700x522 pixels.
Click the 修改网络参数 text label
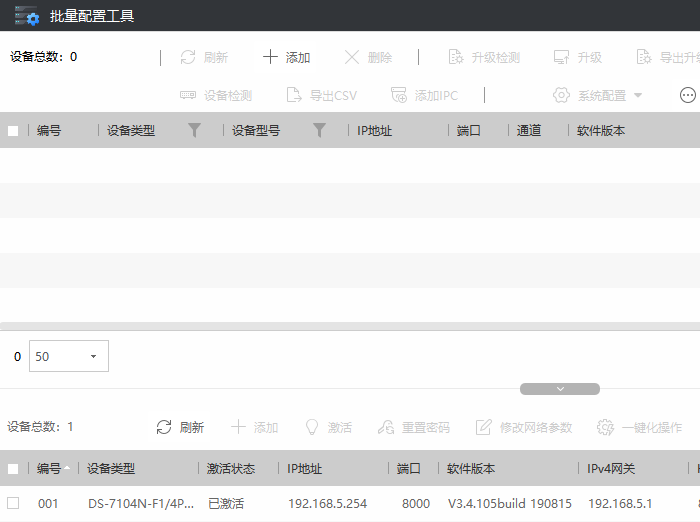(536, 428)
